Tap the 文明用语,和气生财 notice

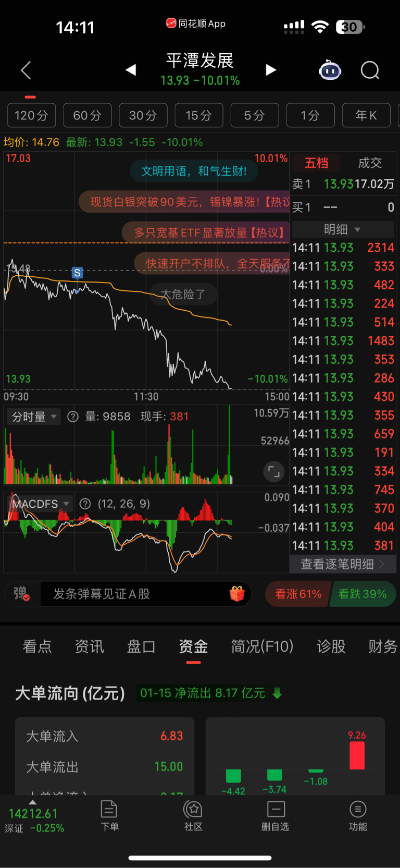point(194,171)
